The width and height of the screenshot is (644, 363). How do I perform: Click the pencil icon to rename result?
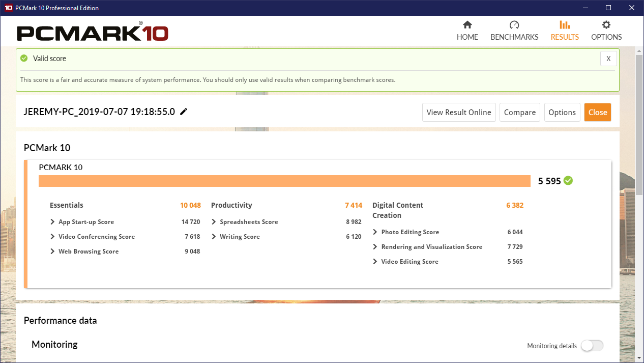(x=184, y=112)
